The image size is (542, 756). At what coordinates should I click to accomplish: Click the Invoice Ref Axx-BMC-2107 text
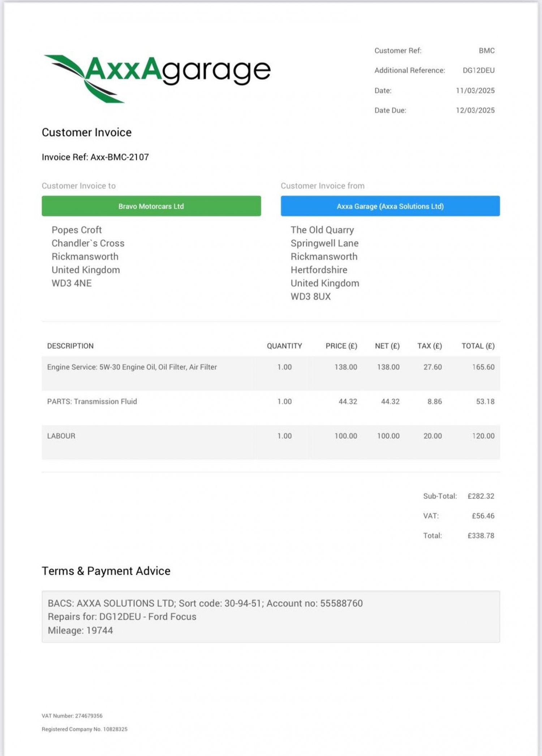[x=95, y=157]
